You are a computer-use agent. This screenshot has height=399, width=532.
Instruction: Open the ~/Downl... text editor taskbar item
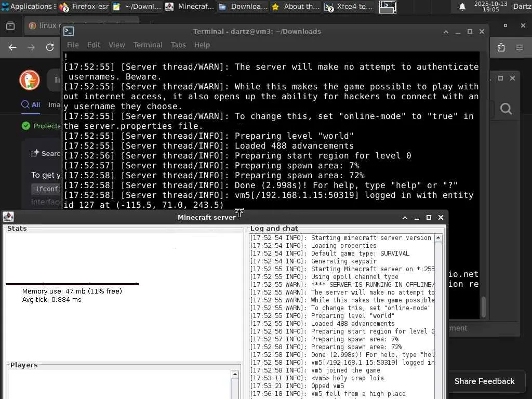[137, 6]
